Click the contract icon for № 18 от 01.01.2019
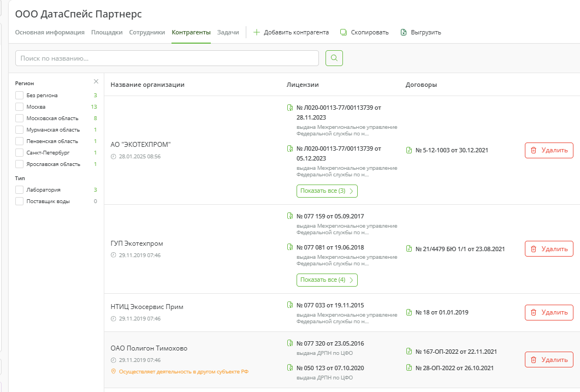The image size is (580, 392). (x=409, y=313)
